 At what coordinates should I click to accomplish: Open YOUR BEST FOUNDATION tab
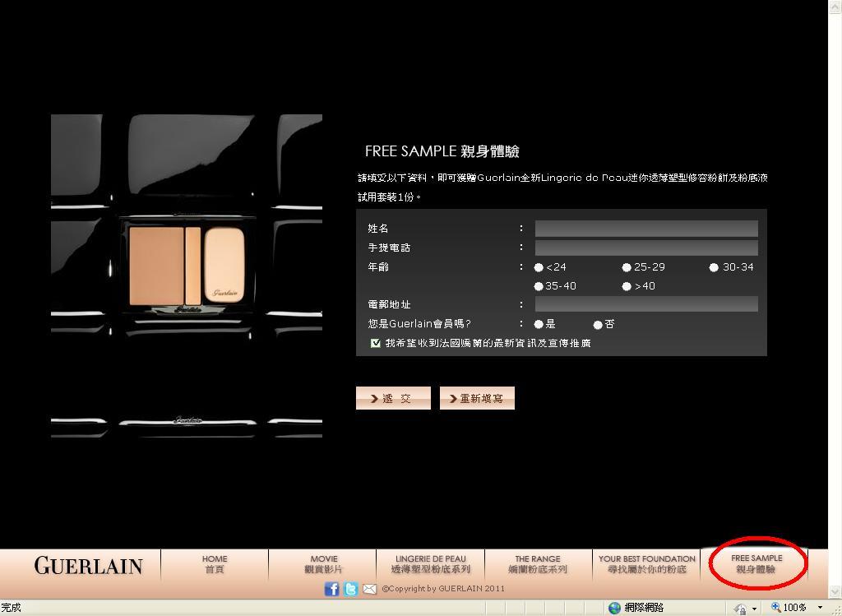(646, 564)
